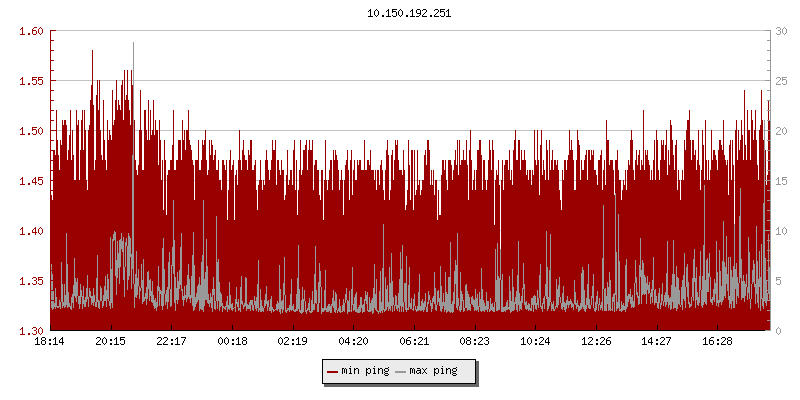Click the 30 right axis value
Screen dimensions: 800x400
pos(780,31)
